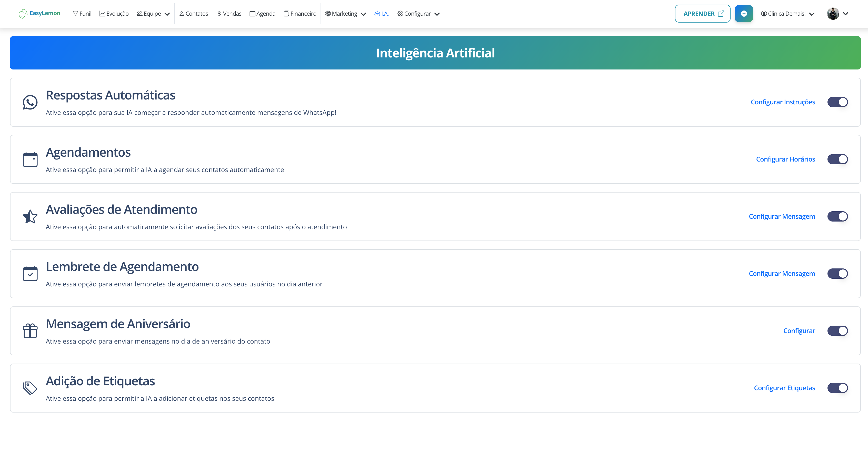Open the Configurar Instruções link
This screenshot has height=451, width=868.
click(782, 102)
